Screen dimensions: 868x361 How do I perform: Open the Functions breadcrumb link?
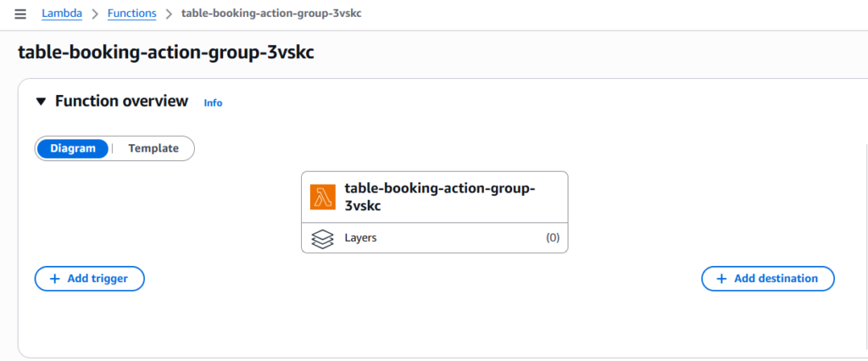(x=131, y=14)
